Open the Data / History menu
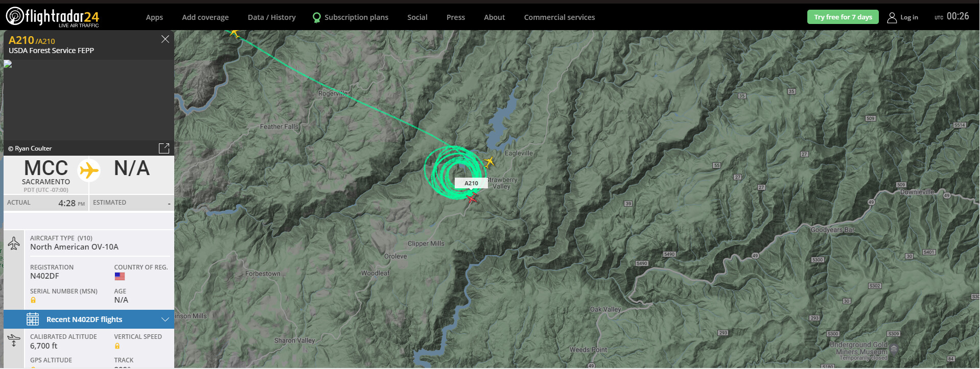 click(x=272, y=17)
